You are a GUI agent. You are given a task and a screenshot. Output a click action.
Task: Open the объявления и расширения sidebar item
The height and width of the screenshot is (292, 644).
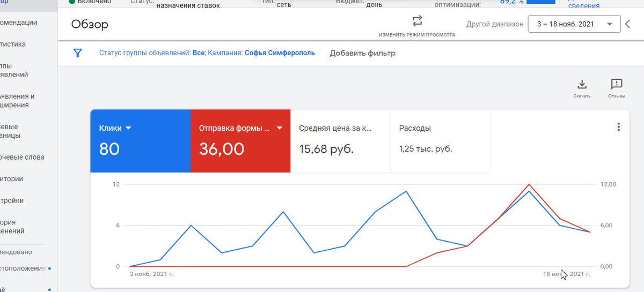pyautogui.click(x=18, y=101)
